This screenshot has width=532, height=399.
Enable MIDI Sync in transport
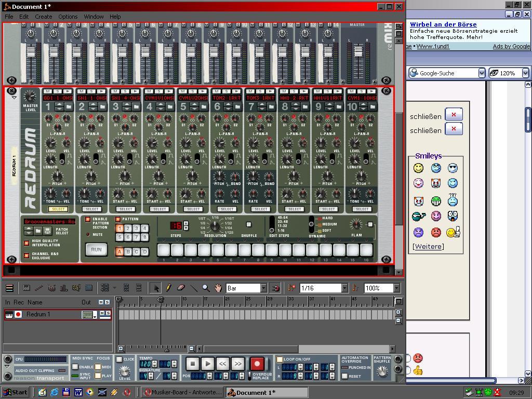click(75, 367)
